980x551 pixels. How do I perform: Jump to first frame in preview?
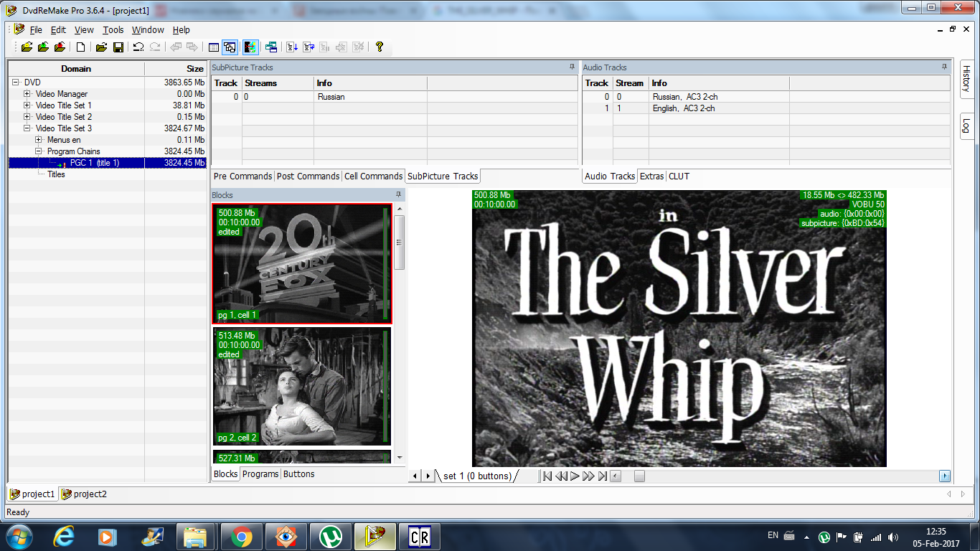tap(547, 476)
